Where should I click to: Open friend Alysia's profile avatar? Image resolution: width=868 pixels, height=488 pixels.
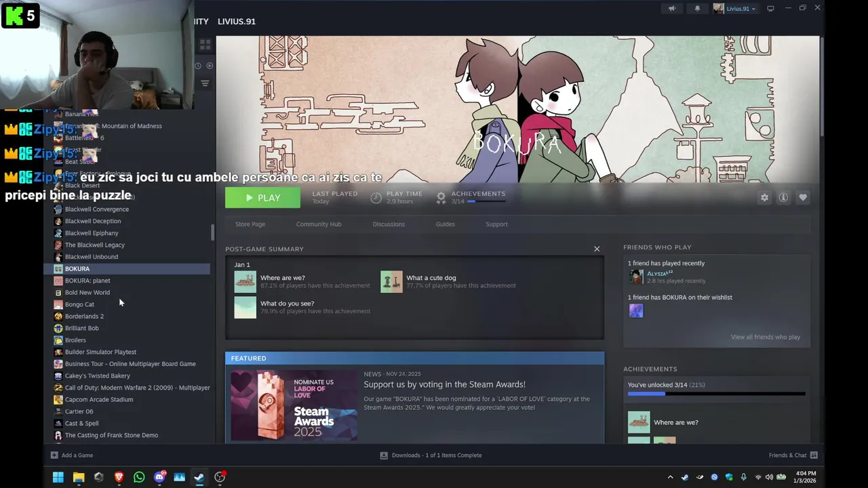pyautogui.click(x=636, y=277)
